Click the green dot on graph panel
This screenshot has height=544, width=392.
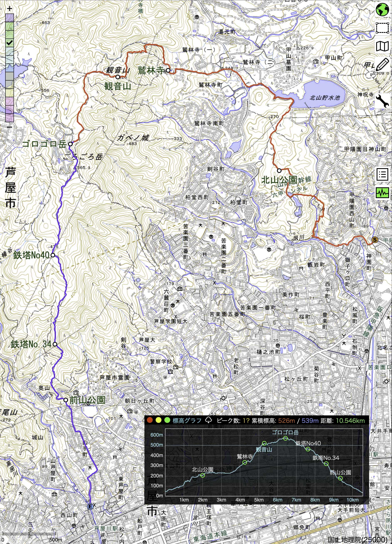tap(167, 420)
